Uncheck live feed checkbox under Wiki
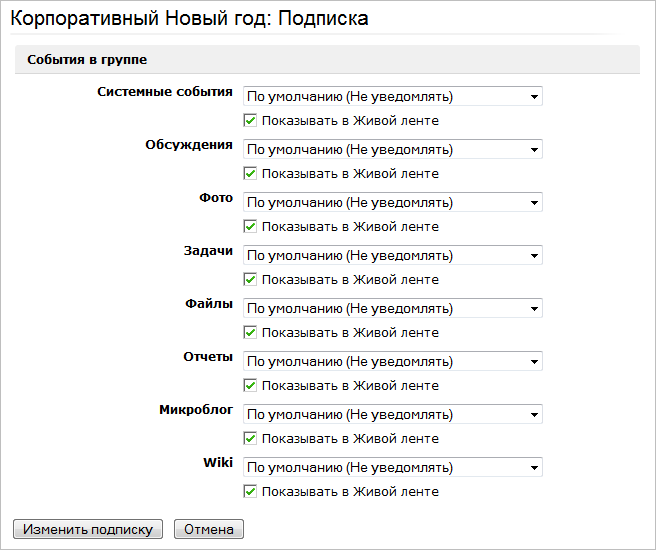656x550 pixels. pos(251,492)
